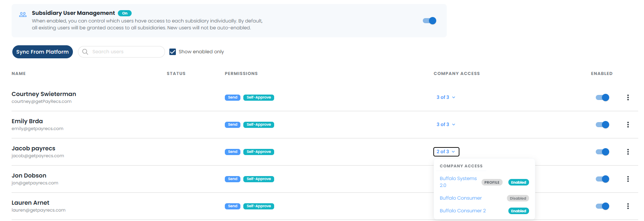Click Self-Approve badge for Jon Dobson
Image resolution: width=644 pixels, height=221 pixels.
[x=259, y=179]
